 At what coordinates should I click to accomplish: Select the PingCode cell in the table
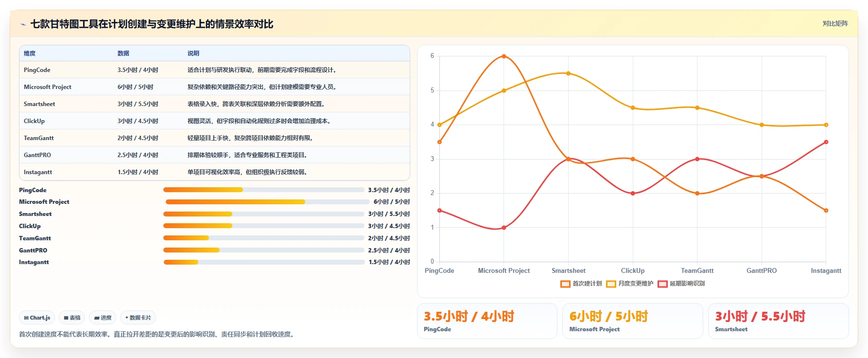[x=37, y=70]
